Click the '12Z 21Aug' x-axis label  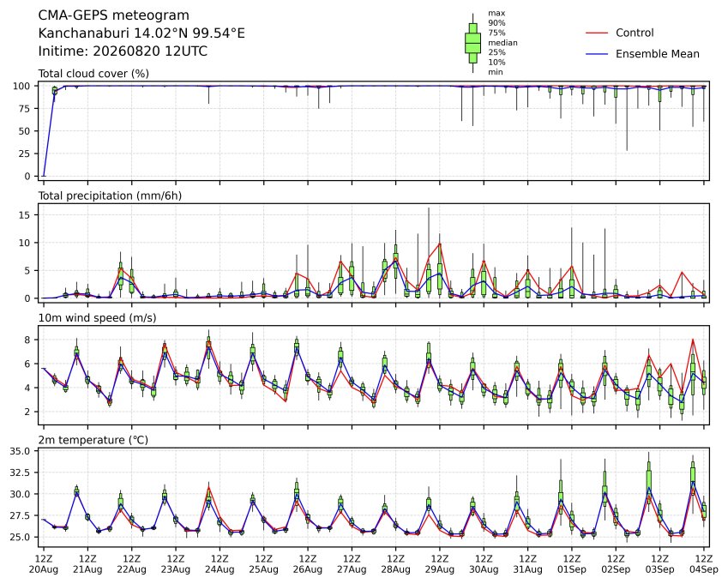(x=87, y=564)
